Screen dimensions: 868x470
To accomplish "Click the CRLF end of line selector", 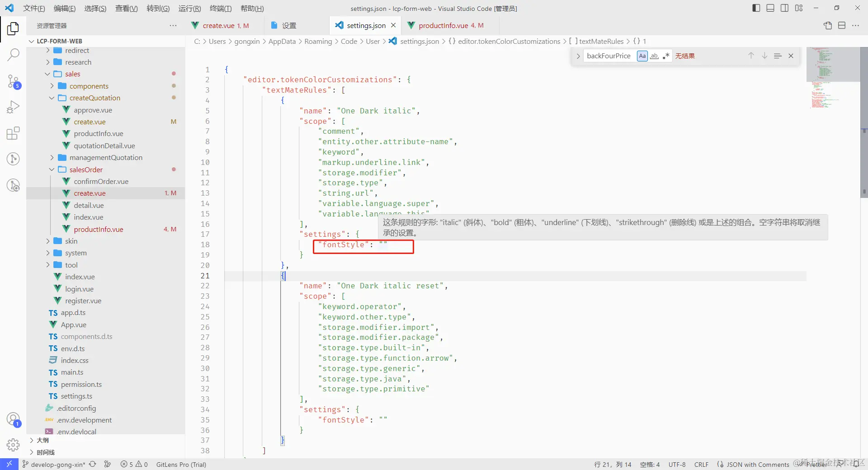I will (x=701, y=464).
